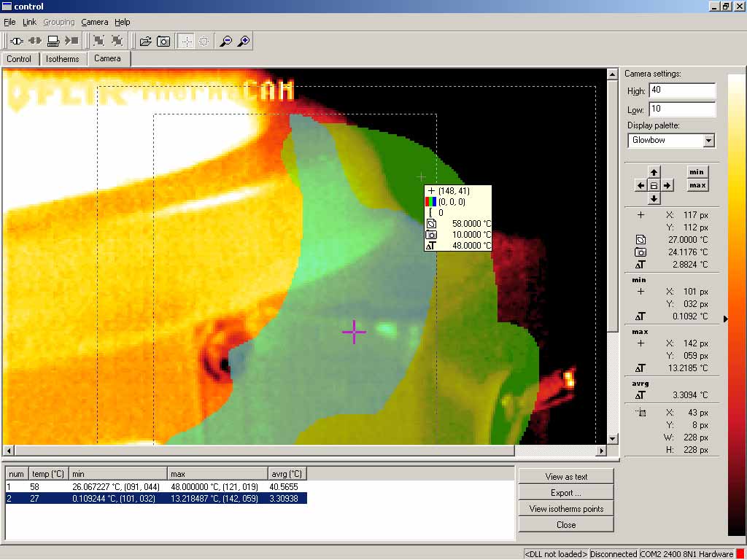This screenshot has width=747, height=560.
Task: Click the zoom out magnifier icon
Action: tap(226, 42)
